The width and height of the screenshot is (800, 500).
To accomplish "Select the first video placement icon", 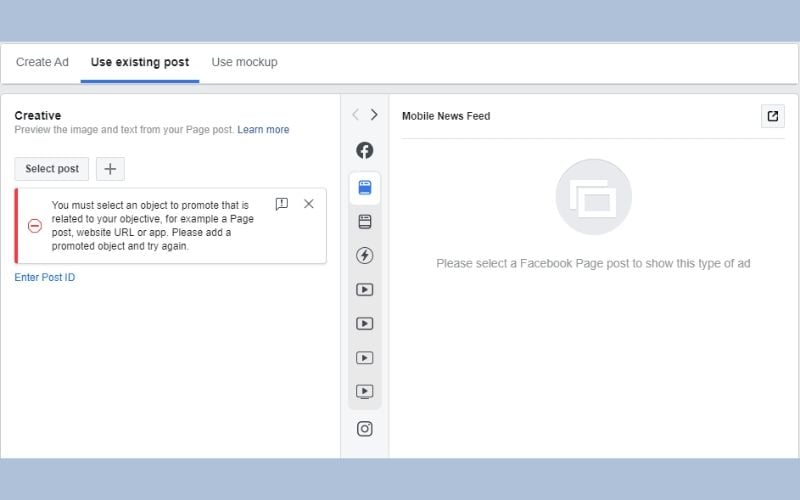I will coord(365,290).
